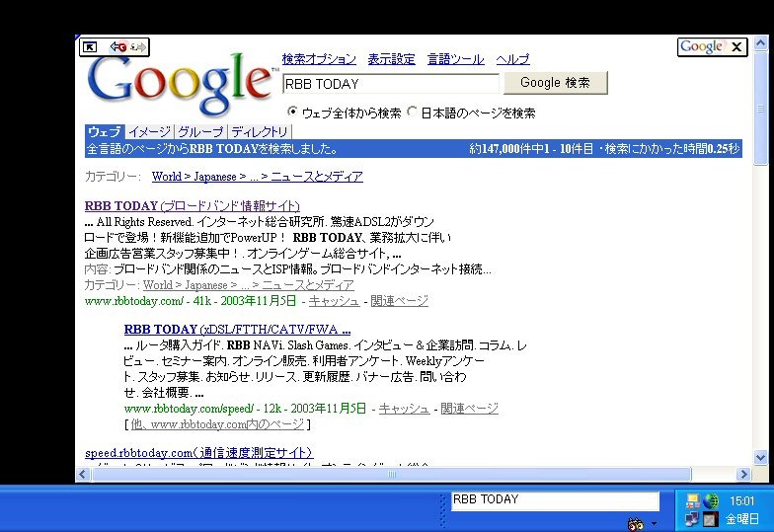Click horizontal scrollbar right arrow
Viewport: 774px width, 532px height.
tap(743, 474)
